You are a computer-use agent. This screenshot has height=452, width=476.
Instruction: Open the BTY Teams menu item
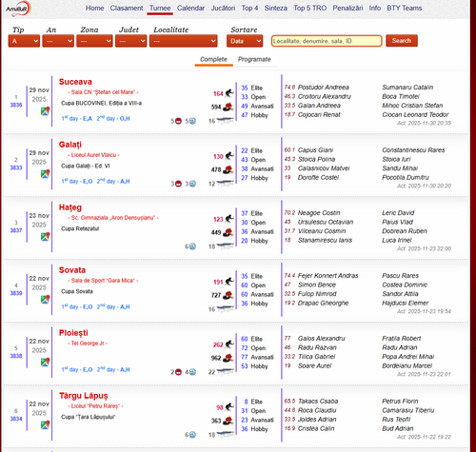tap(405, 9)
